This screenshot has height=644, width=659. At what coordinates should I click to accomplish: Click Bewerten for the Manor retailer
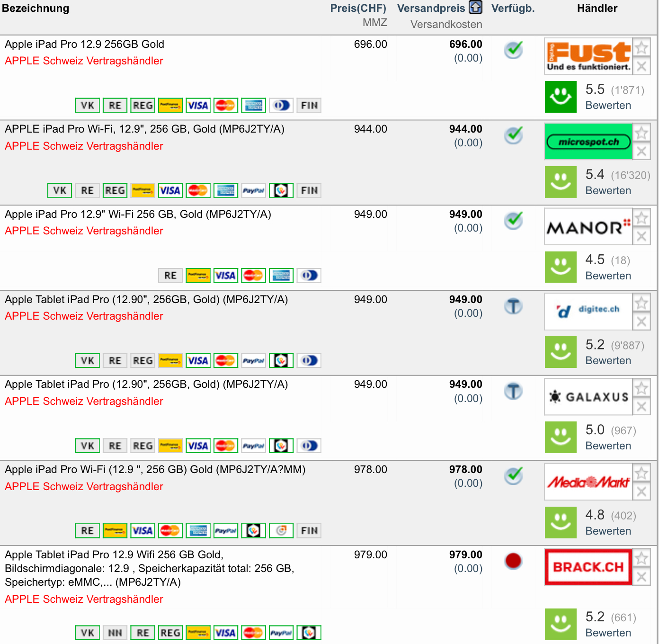coord(608,276)
